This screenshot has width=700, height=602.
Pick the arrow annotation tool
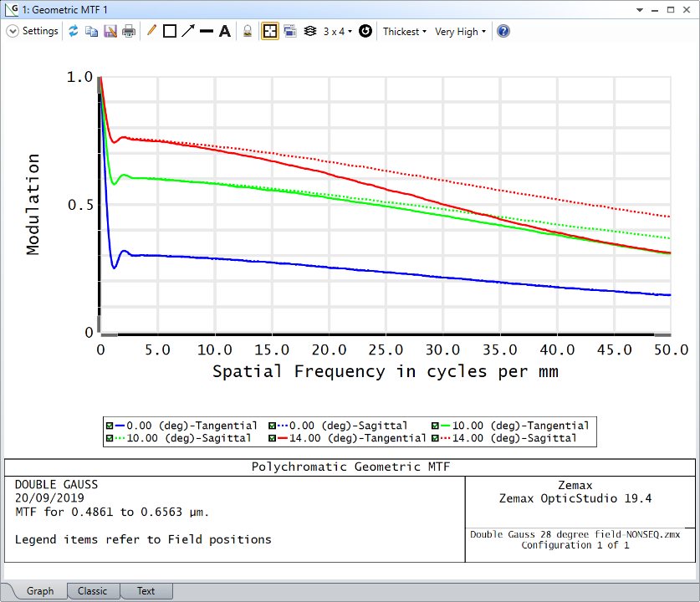point(188,31)
